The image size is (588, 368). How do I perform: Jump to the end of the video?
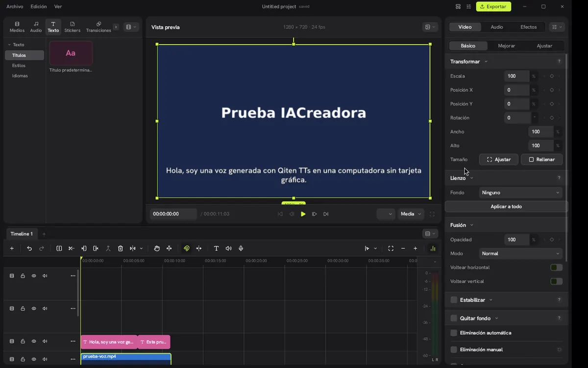point(326,214)
